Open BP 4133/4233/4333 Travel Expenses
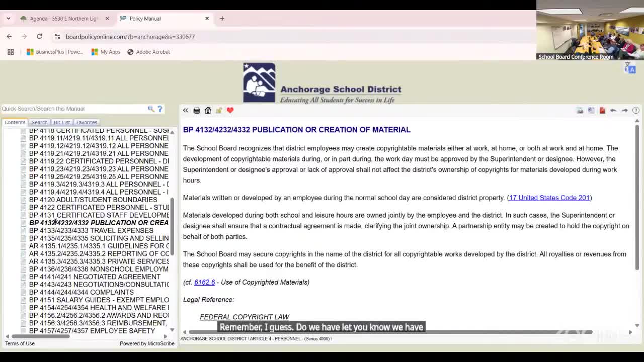The width and height of the screenshot is (644, 362). (91, 231)
